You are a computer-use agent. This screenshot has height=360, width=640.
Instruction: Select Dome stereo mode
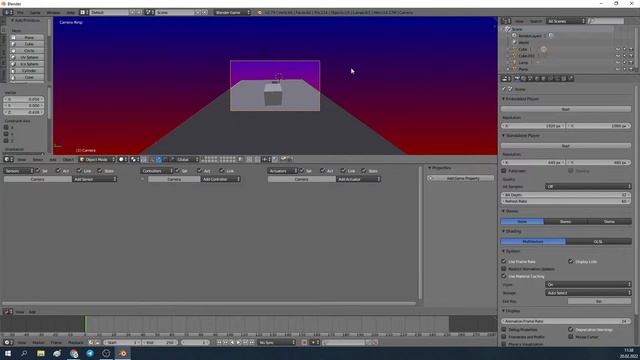(609, 222)
